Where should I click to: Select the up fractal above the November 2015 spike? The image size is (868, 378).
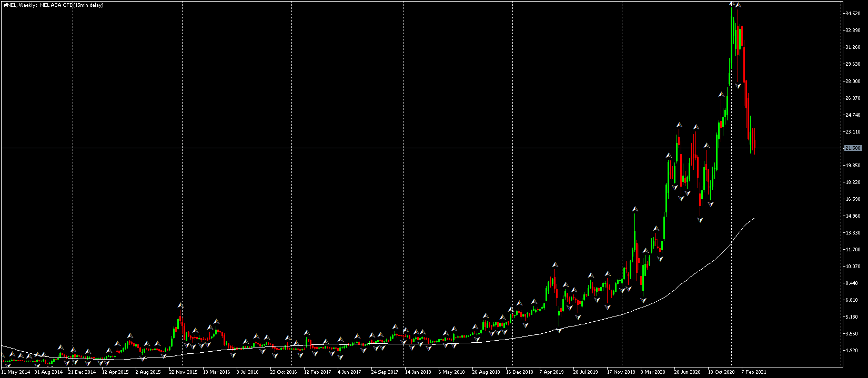pyautogui.click(x=180, y=305)
